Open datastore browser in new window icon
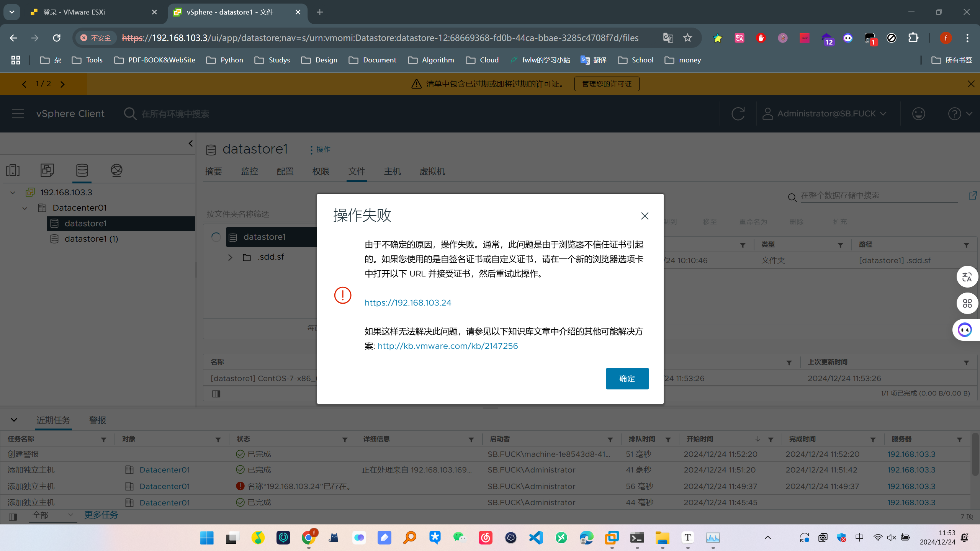Image resolution: width=980 pixels, height=551 pixels. pyautogui.click(x=972, y=196)
